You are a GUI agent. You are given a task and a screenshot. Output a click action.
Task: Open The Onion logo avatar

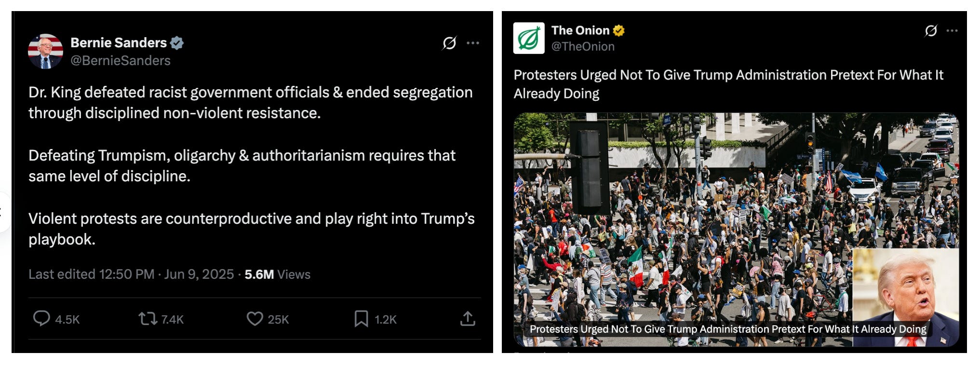pos(529,38)
